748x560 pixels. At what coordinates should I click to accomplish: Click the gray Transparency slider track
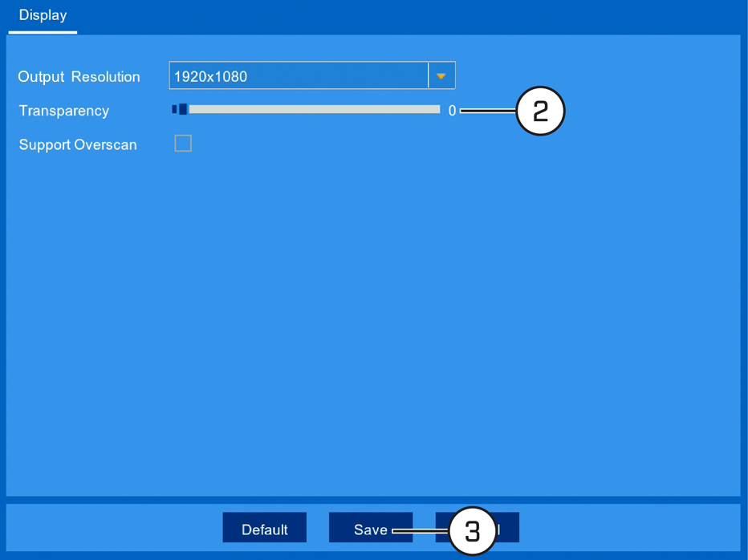[x=315, y=109]
